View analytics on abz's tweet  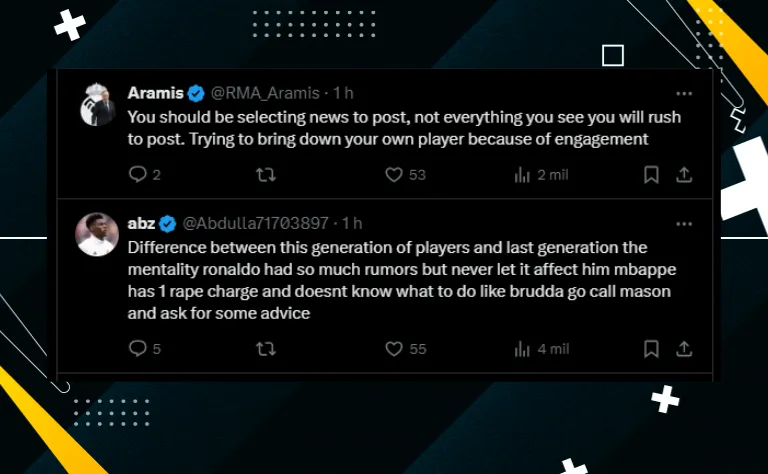[522, 349]
